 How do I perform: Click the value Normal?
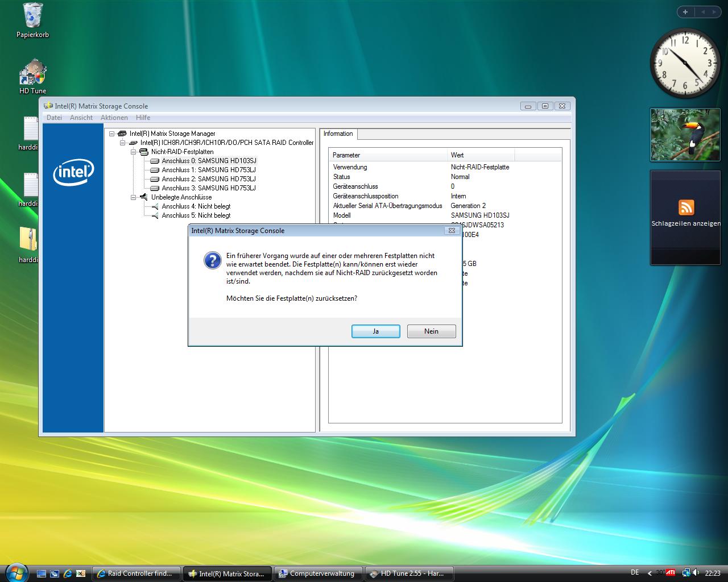coord(460,177)
